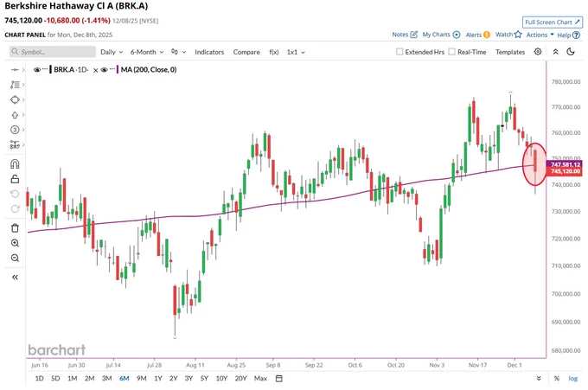This screenshot has height=390, width=588.
Task: Open the 1x1 grid layout dropdown
Action: (x=296, y=52)
